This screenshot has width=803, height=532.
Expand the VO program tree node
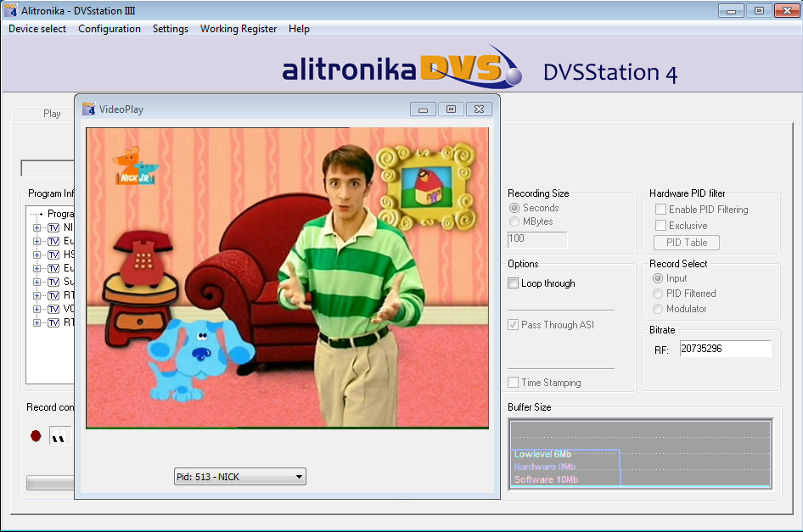click(x=36, y=309)
